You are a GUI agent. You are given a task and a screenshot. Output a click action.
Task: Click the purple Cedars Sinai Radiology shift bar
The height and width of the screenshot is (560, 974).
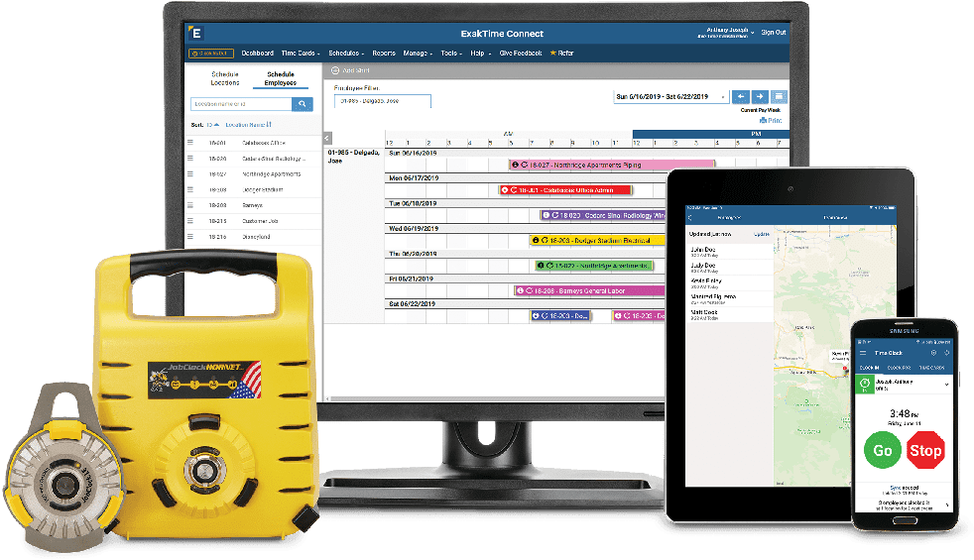pos(602,215)
